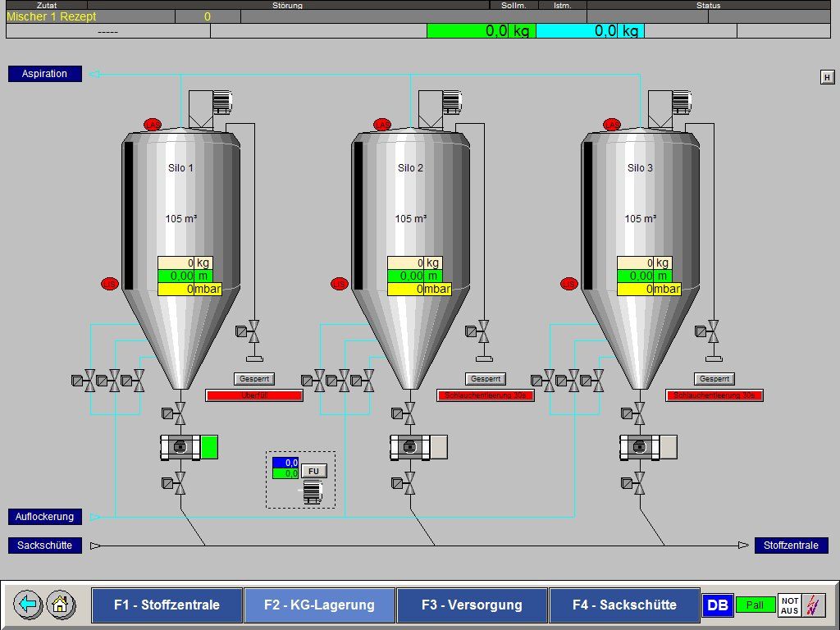Click the DB button in bottom bar
Image resolution: width=840 pixels, height=630 pixels.
(x=717, y=605)
